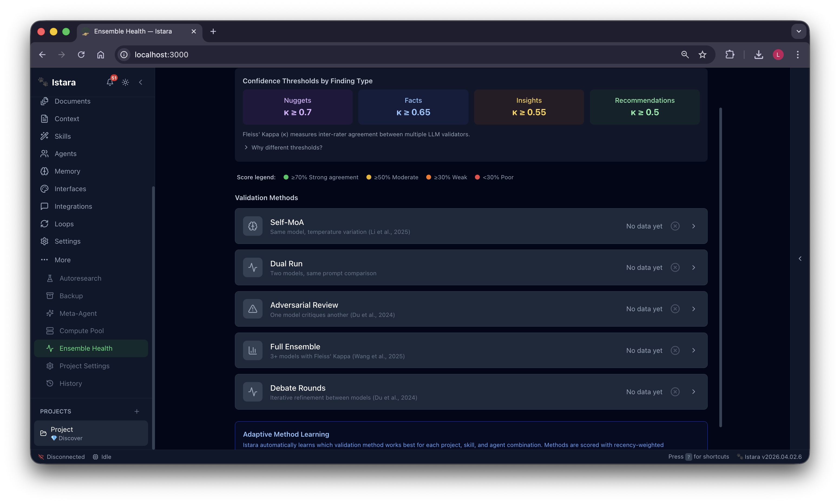
Task: Select the History menu item
Action: (x=71, y=383)
